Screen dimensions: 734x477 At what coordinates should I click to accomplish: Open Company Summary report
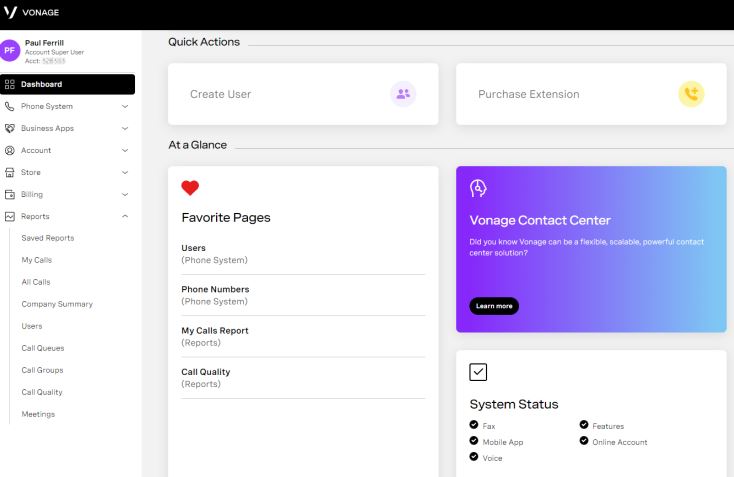click(57, 304)
